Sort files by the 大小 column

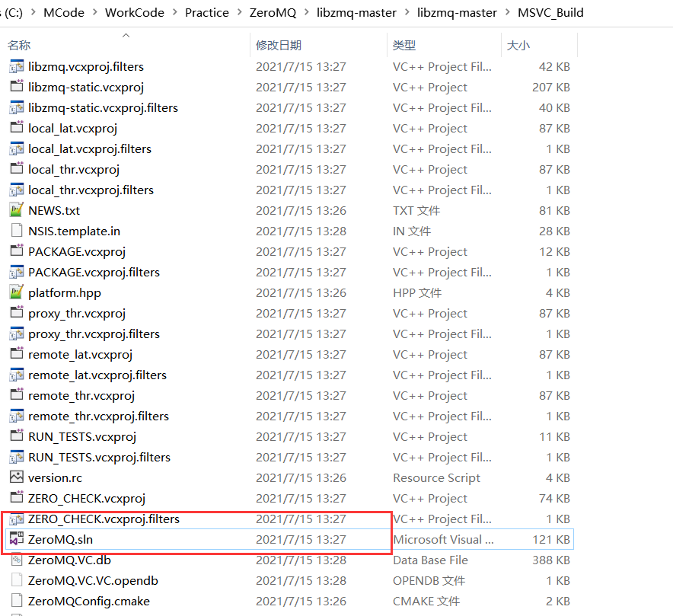tap(518, 45)
